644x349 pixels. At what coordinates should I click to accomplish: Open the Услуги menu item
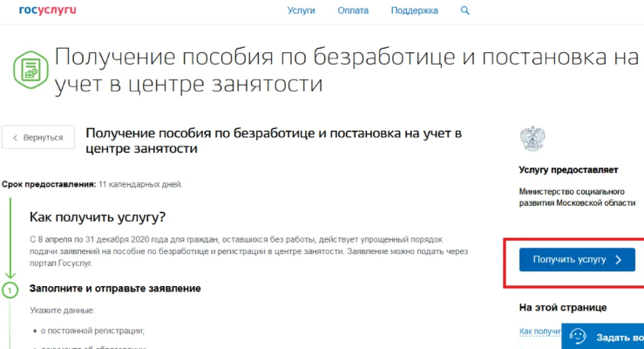[x=302, y=10]
